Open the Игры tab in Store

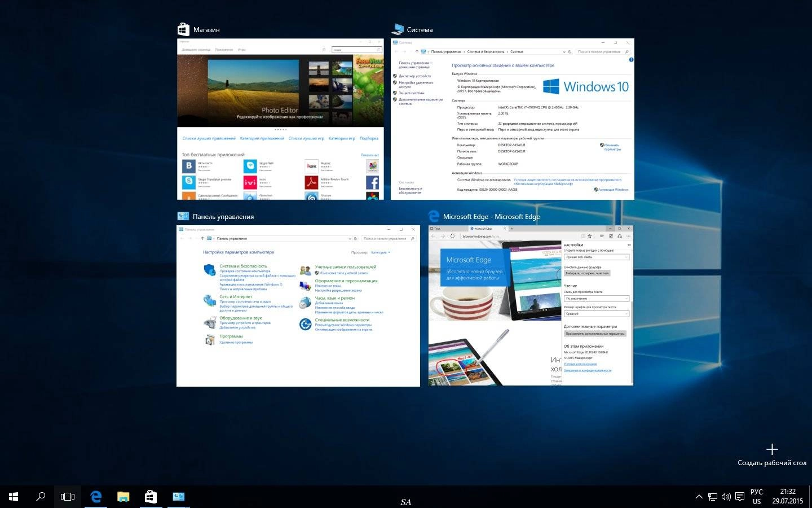241,50
